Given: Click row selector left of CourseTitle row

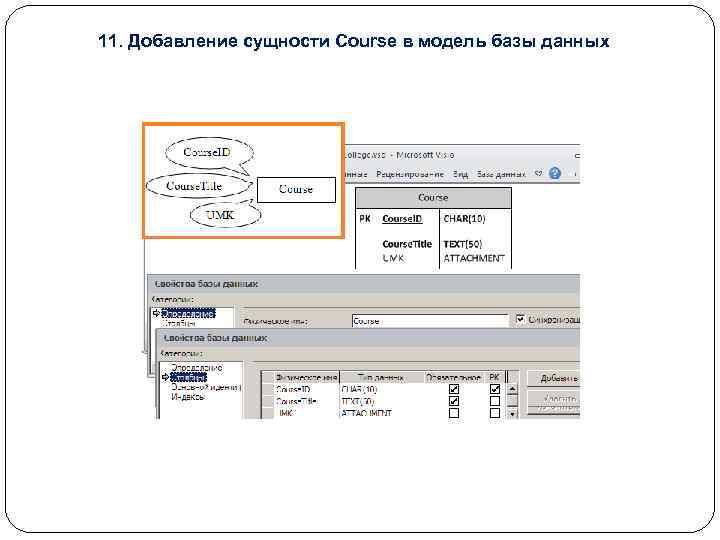Looking at the screenshot, I should pos(268,401).
